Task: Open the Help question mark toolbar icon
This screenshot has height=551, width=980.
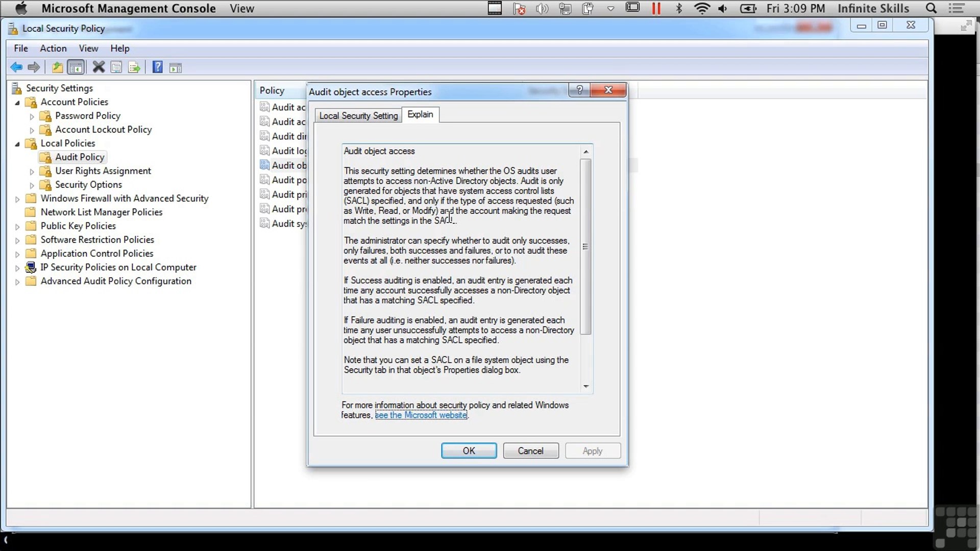Action: pos(158,67)
